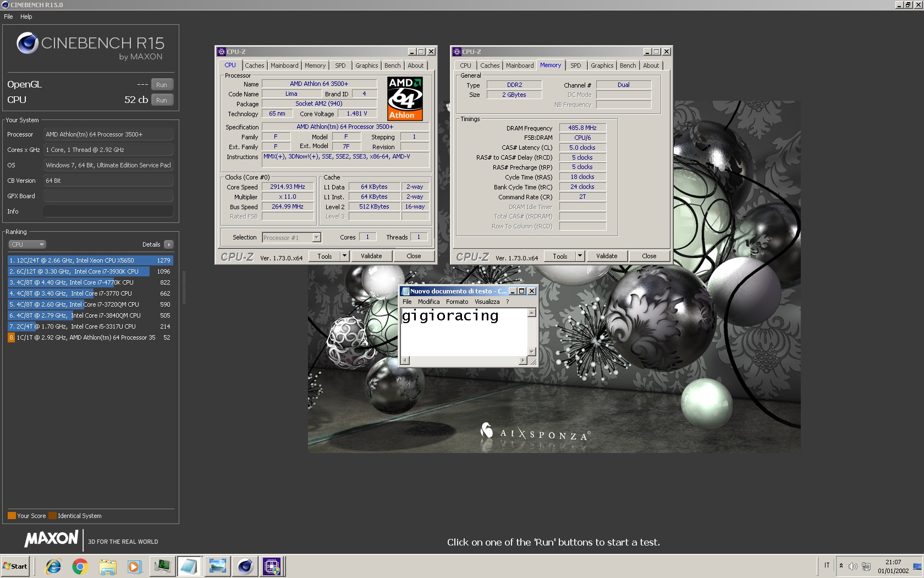Open Windows Media Player taskbar icon
This screenshot has width=924, height=578.
[x=134, y=566]
